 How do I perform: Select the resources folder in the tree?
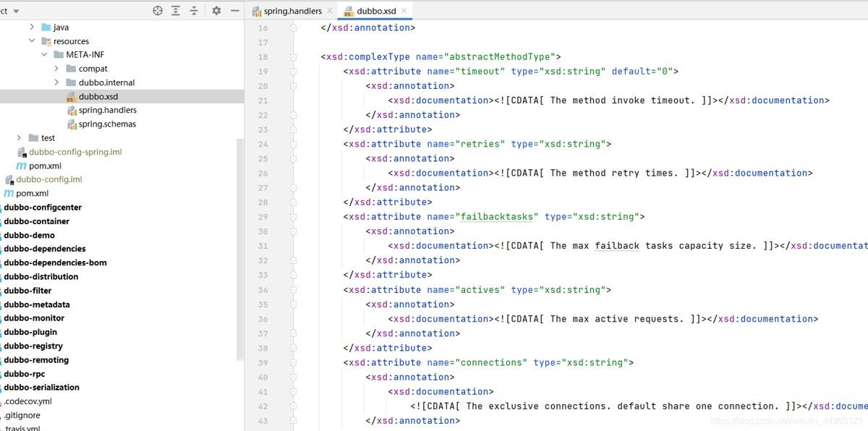(x=65, y=41)
